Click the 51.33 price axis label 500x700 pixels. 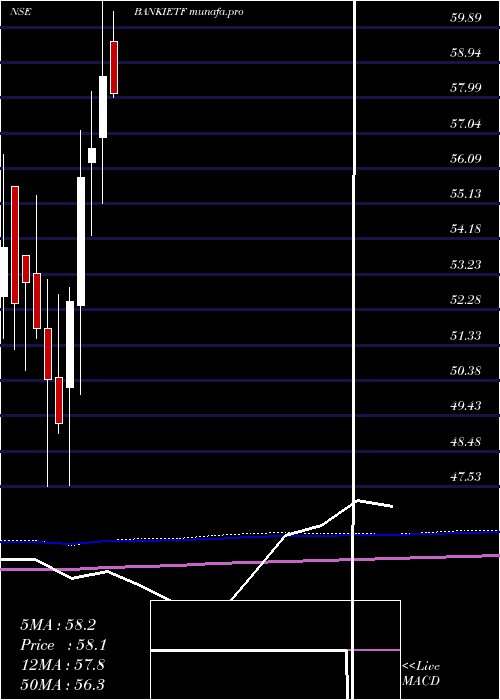pos(465,335)
